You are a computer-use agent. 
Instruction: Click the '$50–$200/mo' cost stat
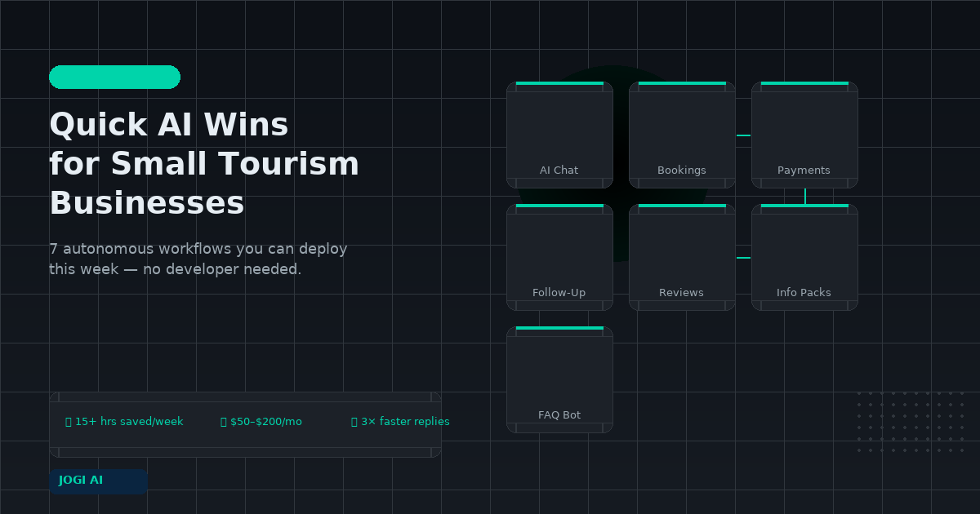point(261,422)
